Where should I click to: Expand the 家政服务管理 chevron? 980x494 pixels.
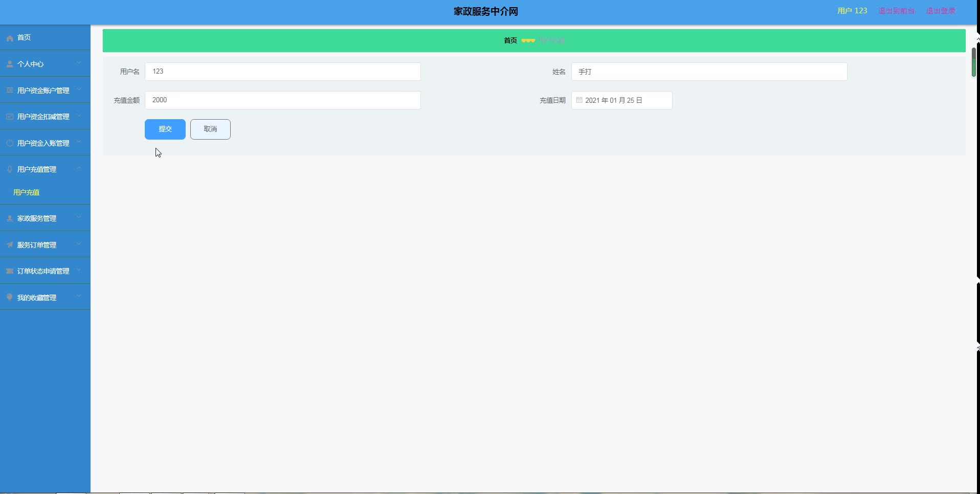(79, 217)
